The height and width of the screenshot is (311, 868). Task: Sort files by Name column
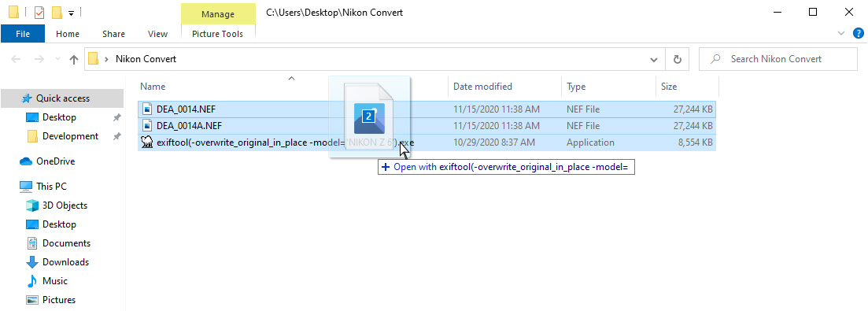[153, 87]
